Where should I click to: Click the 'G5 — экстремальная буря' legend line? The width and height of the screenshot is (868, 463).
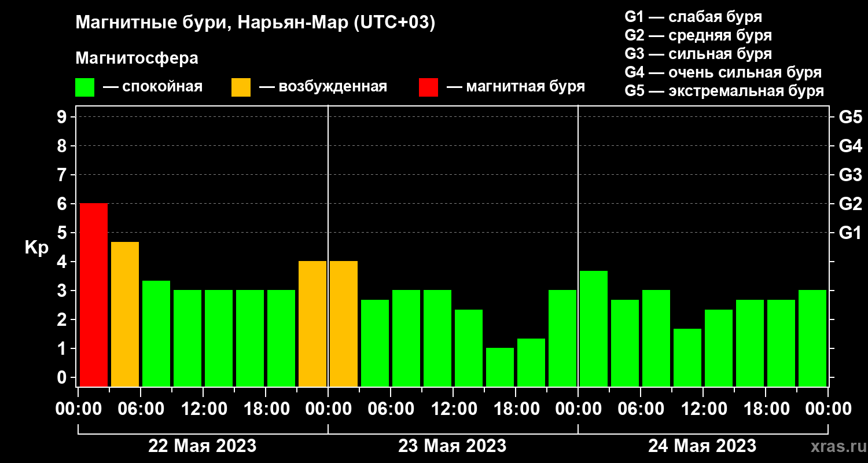click(724, 91)
